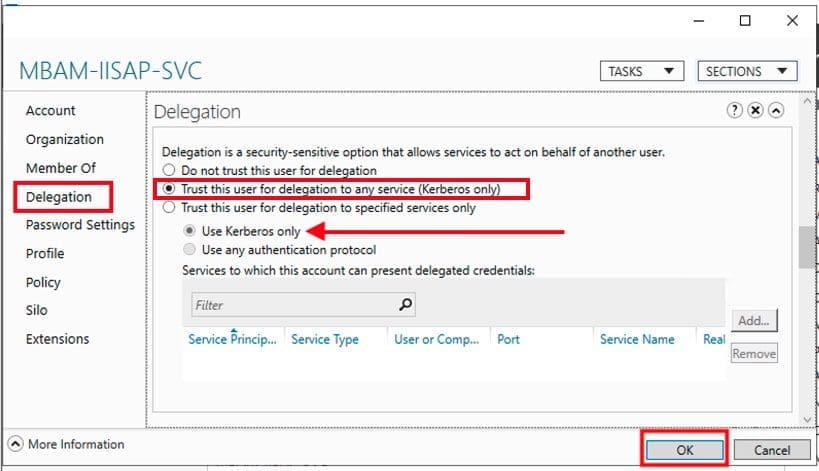This screenshot has width=819, height=471.
Task: Click the search magnifier in Filter box
Action: pyautogui.click(x=405, y=305)
